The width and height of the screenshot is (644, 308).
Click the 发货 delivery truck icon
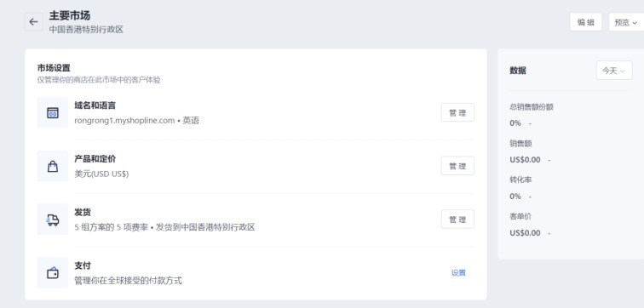coord(53,220)
